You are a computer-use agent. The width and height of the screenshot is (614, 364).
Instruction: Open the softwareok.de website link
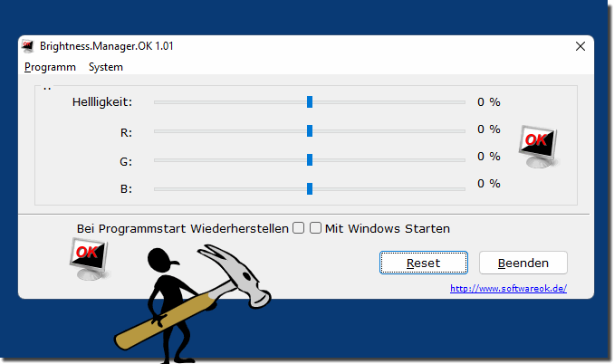[508, 289]
